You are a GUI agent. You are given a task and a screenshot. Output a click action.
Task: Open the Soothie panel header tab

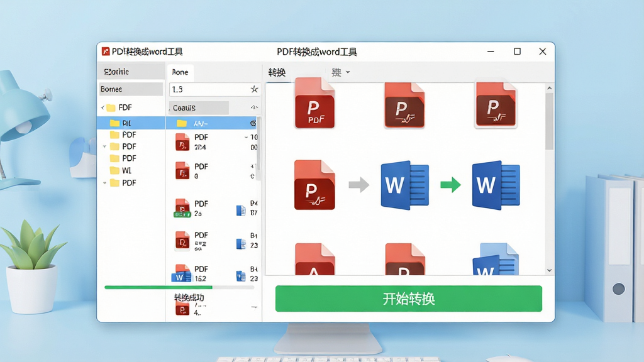click(x=131, y=72)
